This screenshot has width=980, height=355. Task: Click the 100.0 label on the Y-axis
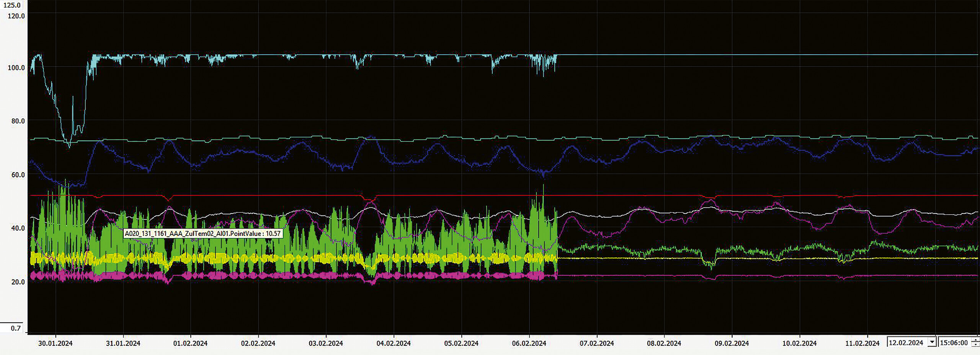pyautogui.click(x=16, y=68)
